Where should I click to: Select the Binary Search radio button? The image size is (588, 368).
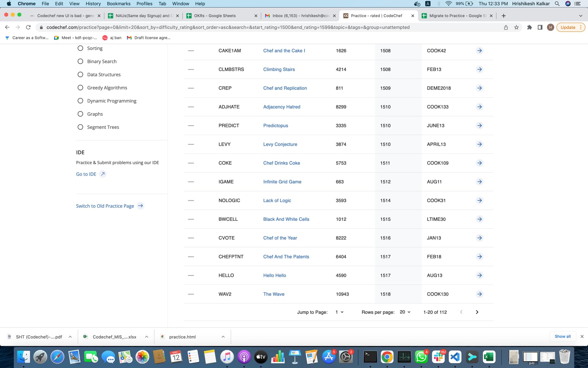80,61
